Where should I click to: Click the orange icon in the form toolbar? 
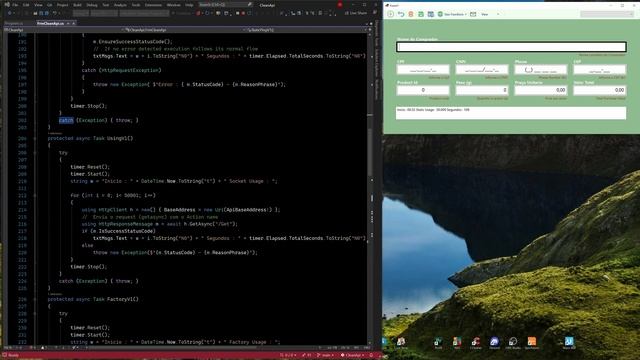tap(411, 14)
